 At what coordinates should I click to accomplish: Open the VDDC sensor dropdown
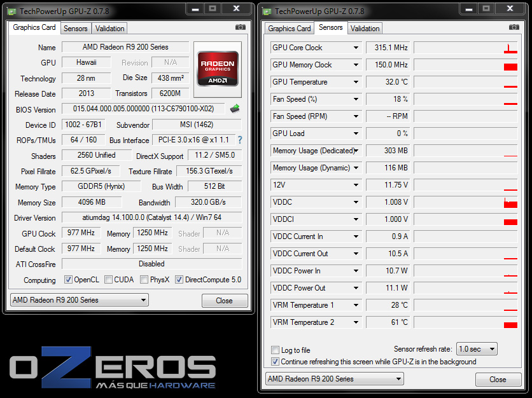(356, 202)
